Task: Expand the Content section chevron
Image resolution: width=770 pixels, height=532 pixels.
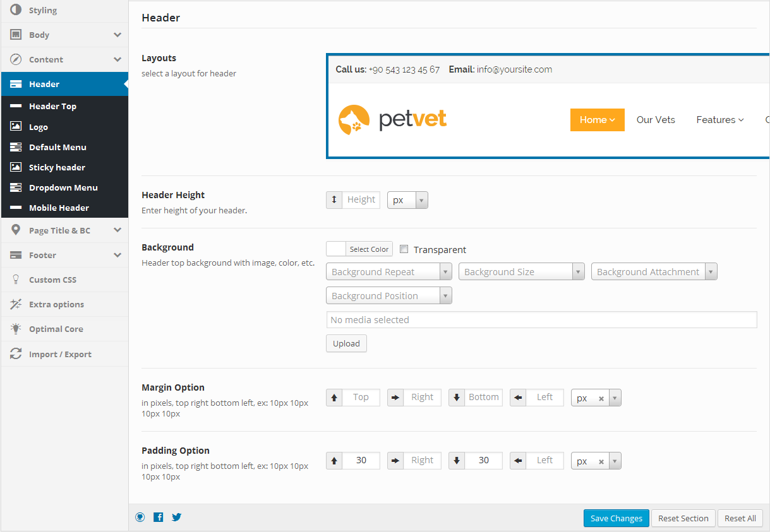Action: point(117,59)
